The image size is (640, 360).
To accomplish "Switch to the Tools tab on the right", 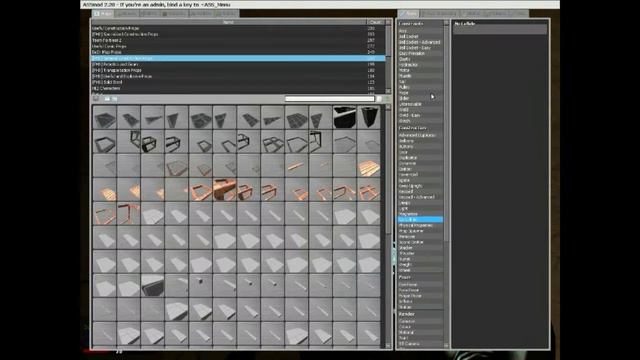I will click(x=408, y=13).
